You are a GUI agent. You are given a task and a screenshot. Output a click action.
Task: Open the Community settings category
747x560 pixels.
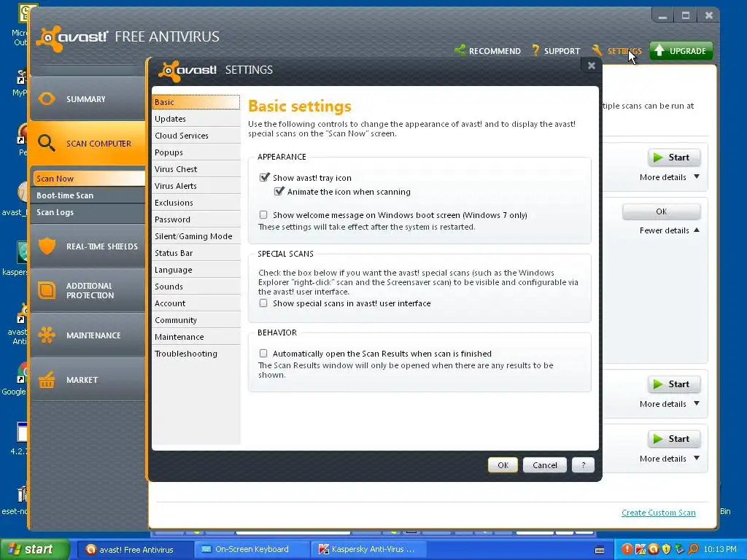196,320
